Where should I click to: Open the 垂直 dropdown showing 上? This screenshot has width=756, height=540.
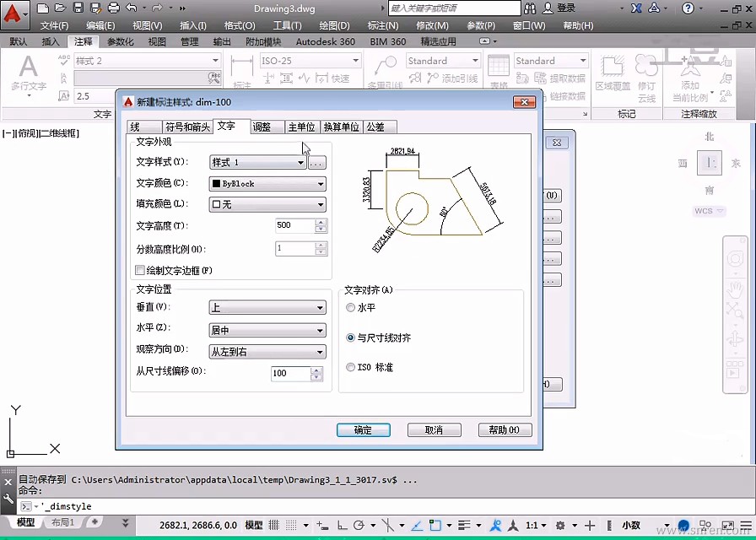coord(267,308)
